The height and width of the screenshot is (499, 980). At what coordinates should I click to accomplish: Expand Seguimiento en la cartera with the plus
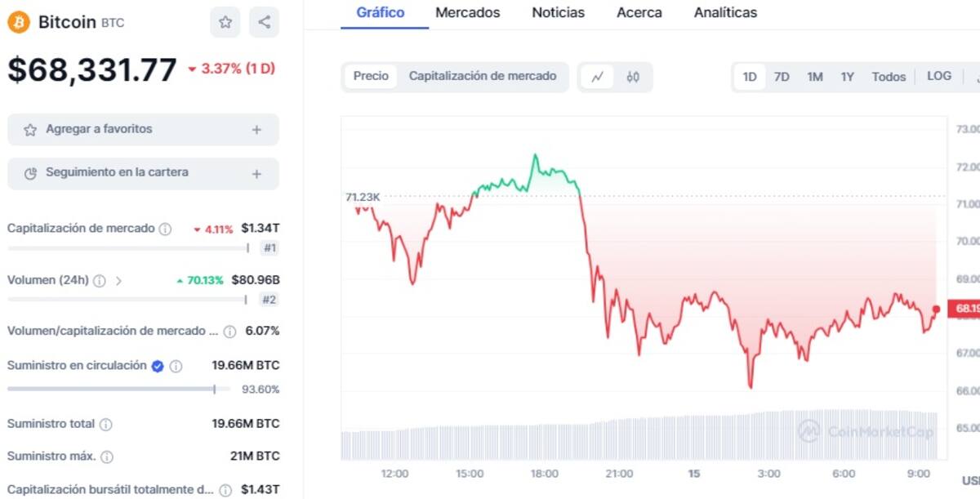256,173
